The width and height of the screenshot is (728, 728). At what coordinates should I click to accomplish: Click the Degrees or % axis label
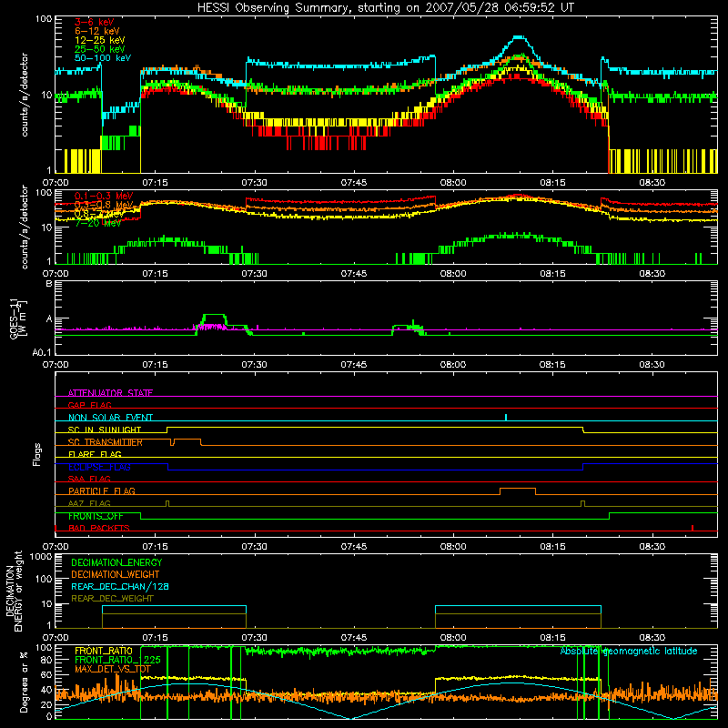[x=24, y=682]
